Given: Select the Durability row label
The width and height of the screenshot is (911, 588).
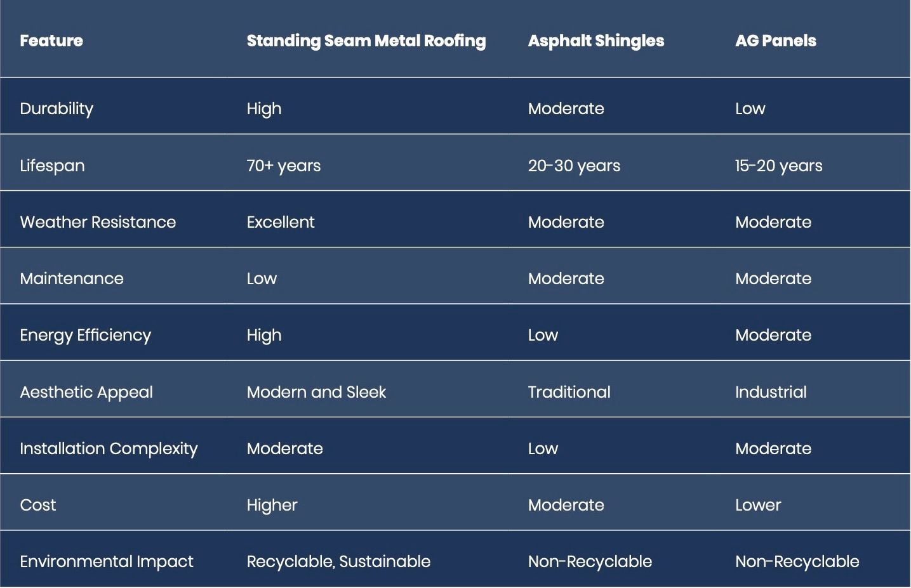Looking at the screenshot, I should pyautogui.click(x=57, y=109).
